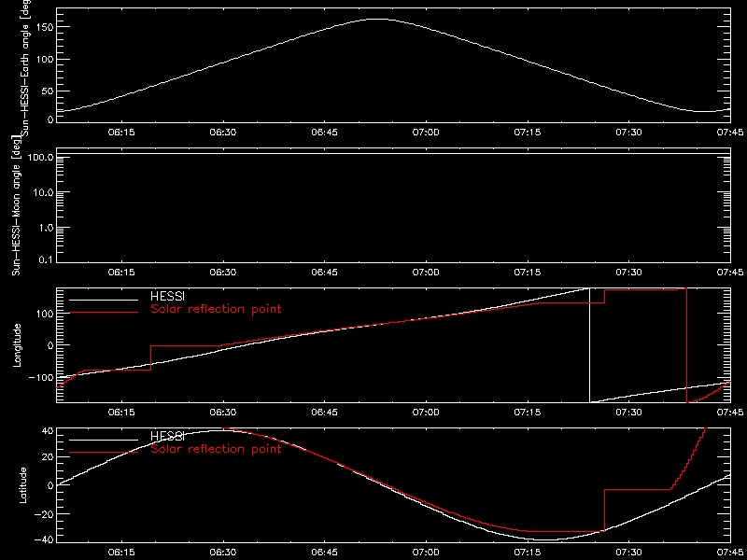Click 06:15 under the Earth angle plot
Viewport: 747px width, 560px height.
coord(121,133)
